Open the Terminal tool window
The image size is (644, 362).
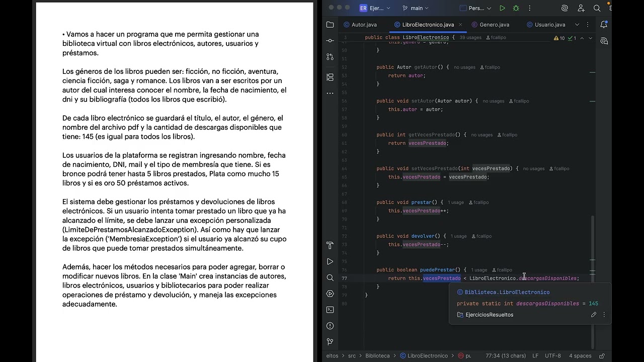click(x=330, y=310)
